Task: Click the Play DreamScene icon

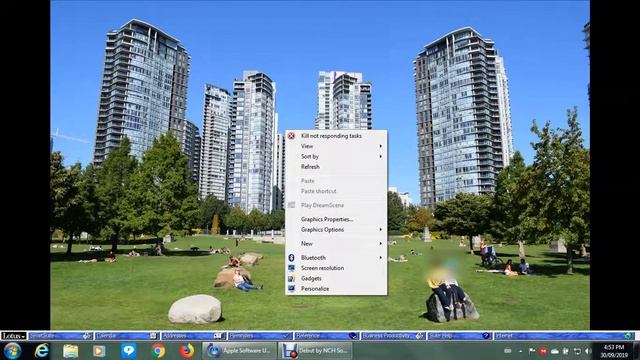Action: click(x=291, y=205)
